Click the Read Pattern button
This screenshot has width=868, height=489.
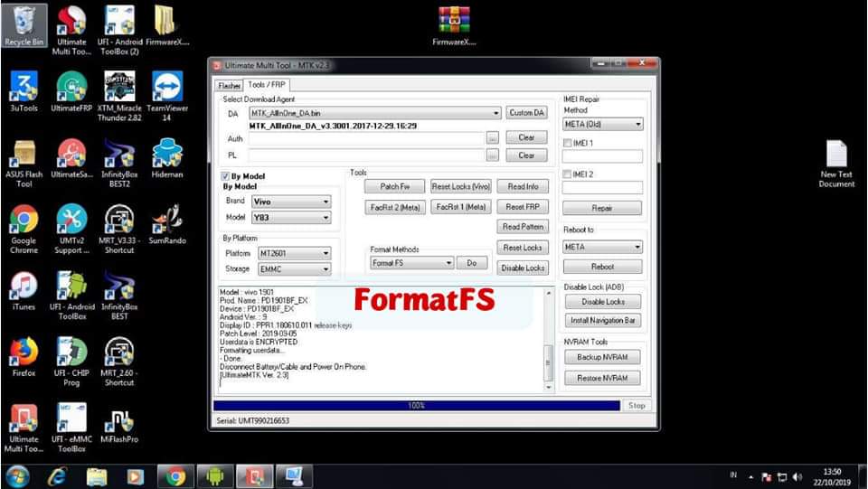tap(523, 226)
